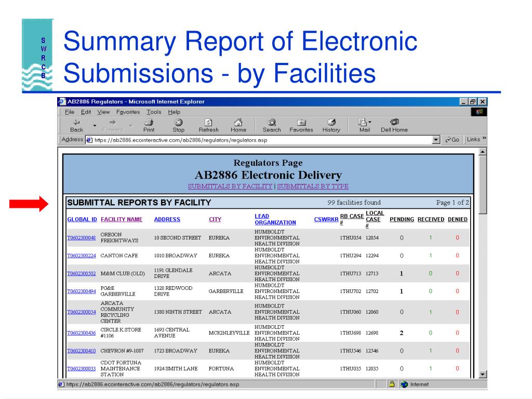
Task: Select the 'CHEVRON #9-1087' facility name
Action: coord(122,351)
